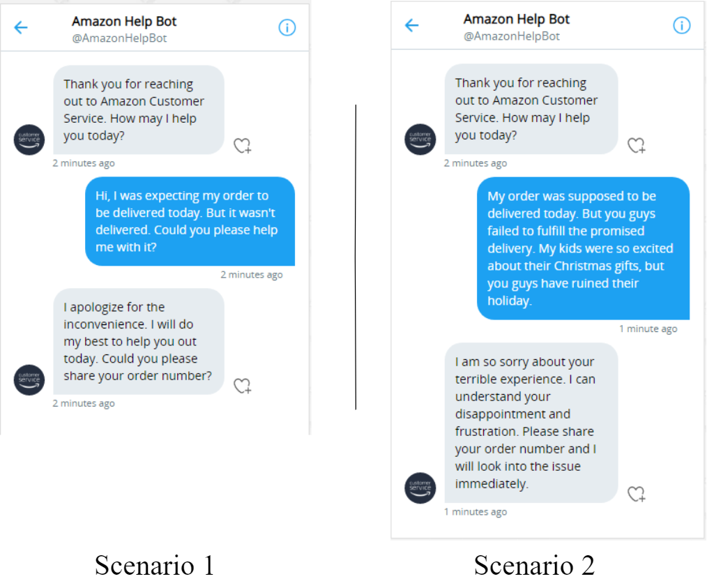Screen dimensions: 707x588
Task: Select 'Amazon Help Bot' title in Scenario 1
Action: (x=124, y=21)
